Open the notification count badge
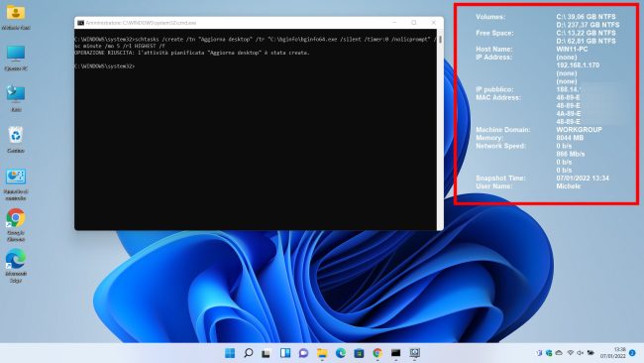The height and width of the screenshot is (363, 644). (x=632, y=353)
